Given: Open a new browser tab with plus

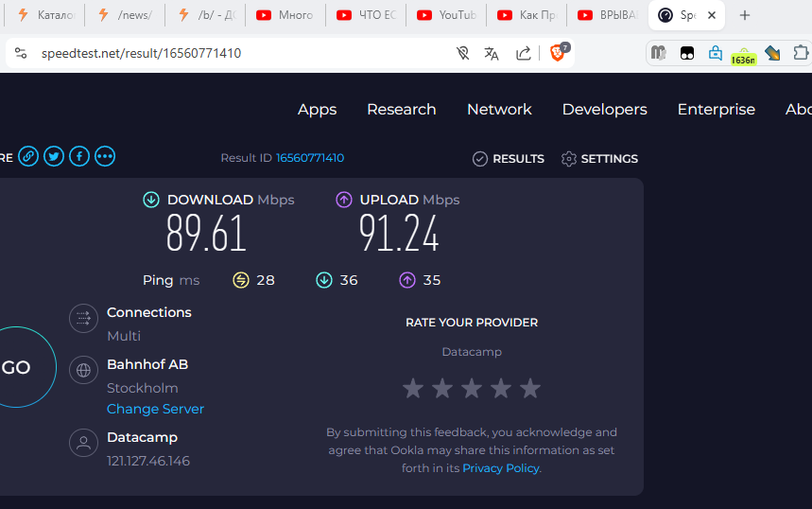Looking at the screenshot, I should pos(745,15).
